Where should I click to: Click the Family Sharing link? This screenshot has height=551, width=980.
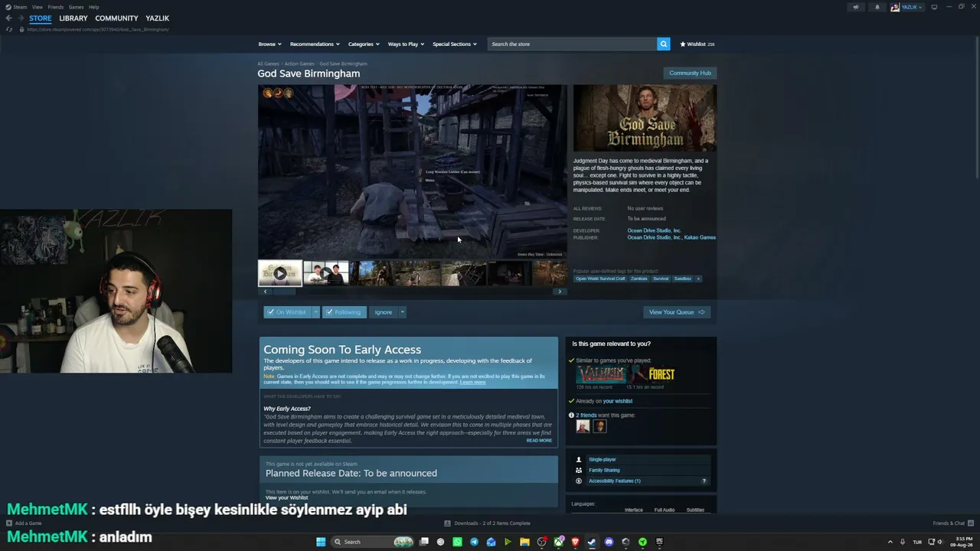[x=604, y=470]
